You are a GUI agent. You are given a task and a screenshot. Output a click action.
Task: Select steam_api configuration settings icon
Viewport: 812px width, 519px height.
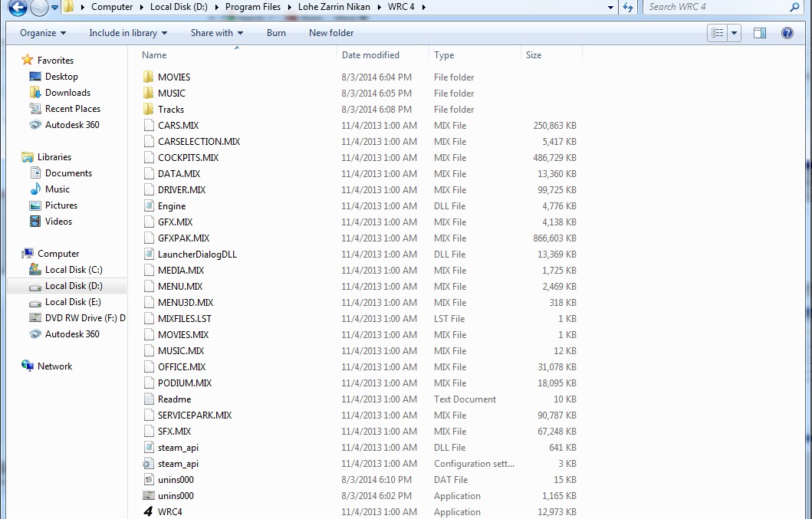[x=149, y=463]
